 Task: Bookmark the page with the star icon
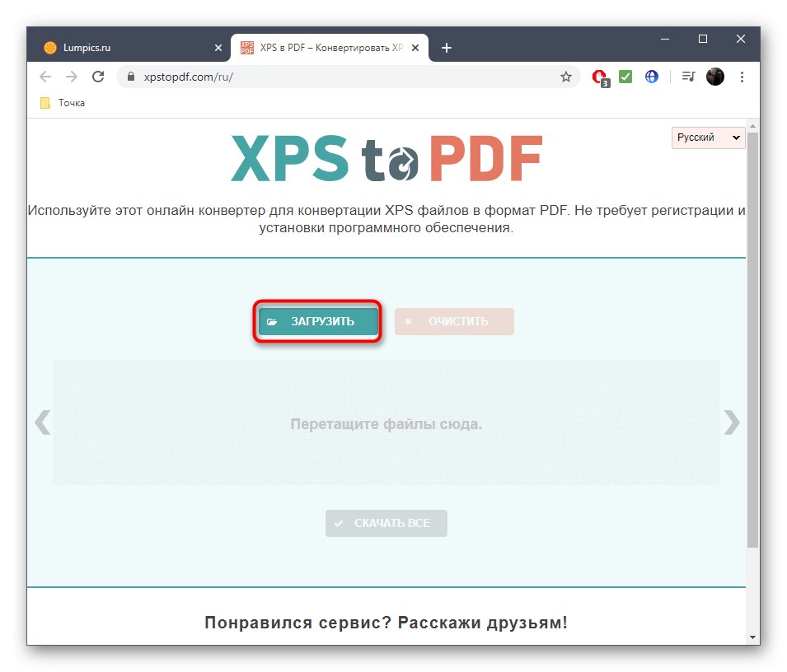(566, 76)
